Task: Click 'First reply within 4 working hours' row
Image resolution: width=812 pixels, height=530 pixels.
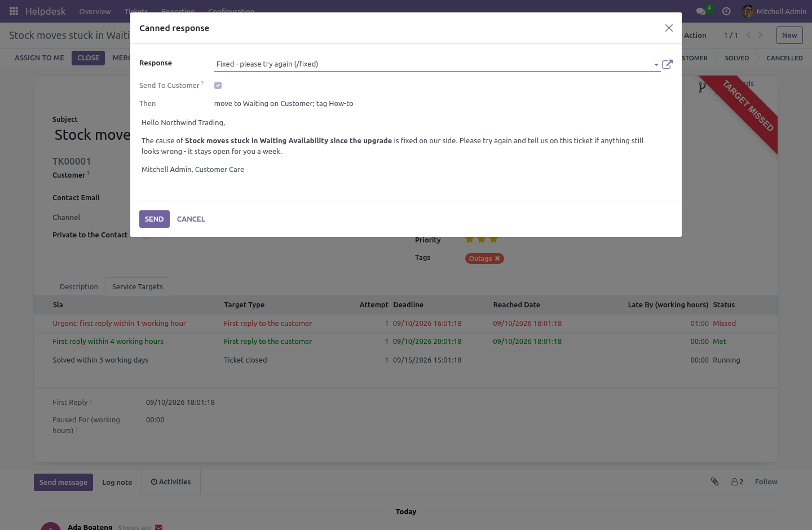Action: 406,342
